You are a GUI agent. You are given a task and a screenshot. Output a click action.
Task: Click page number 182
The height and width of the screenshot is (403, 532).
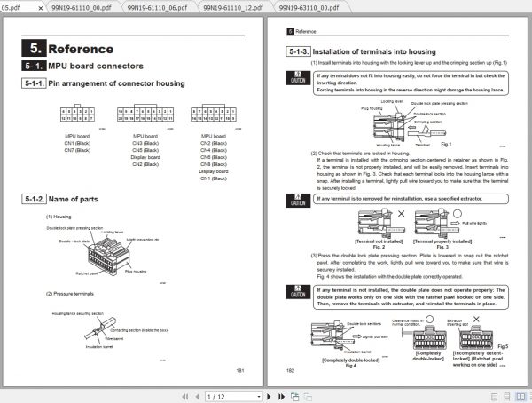point(290,370)
